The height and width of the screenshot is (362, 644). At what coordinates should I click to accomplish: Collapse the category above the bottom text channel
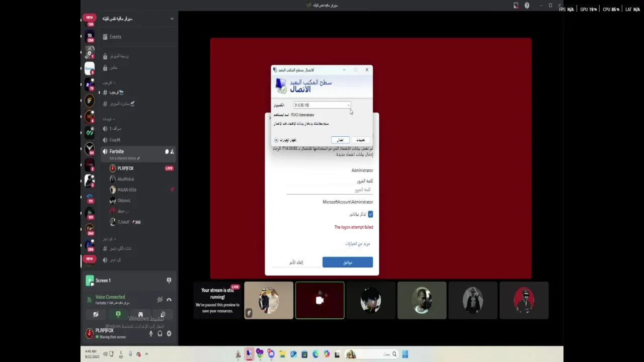pos(115,239)
